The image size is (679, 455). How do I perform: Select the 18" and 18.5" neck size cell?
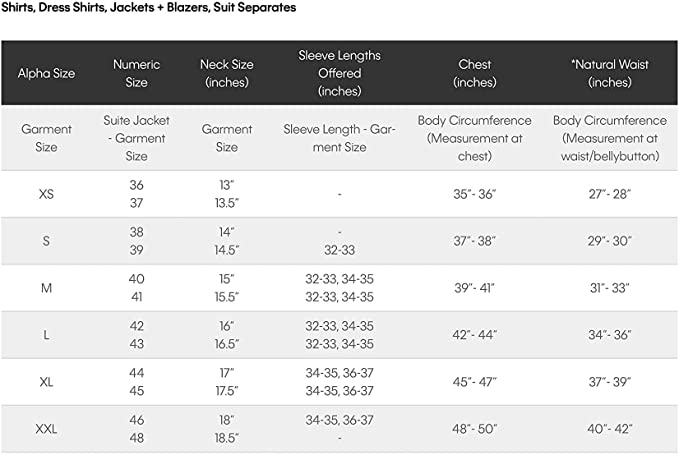click(227, 429)
